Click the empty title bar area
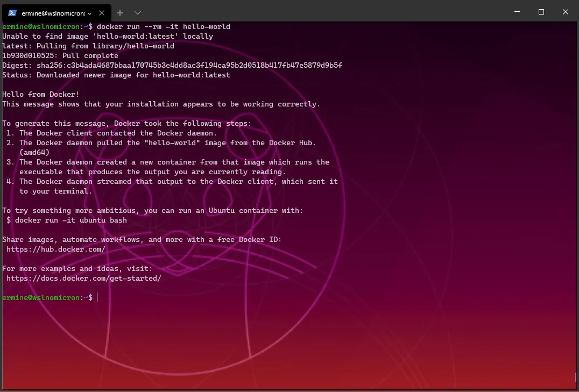This screenshot has height=392, width=579. (x=323, y=12)
